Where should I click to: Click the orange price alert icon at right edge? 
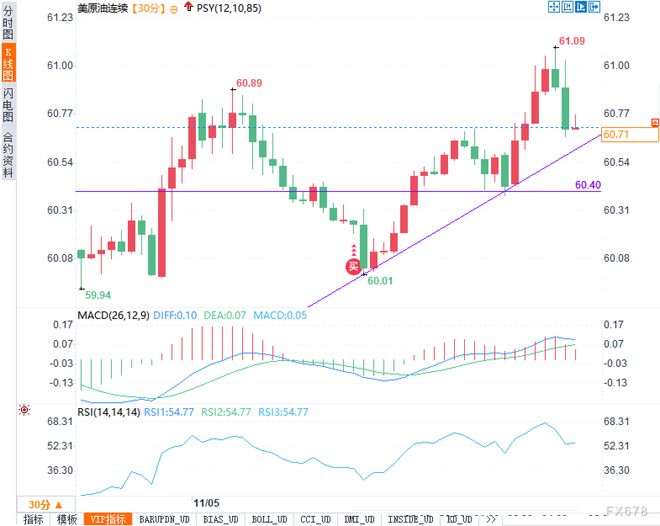[x=655, y=122]
